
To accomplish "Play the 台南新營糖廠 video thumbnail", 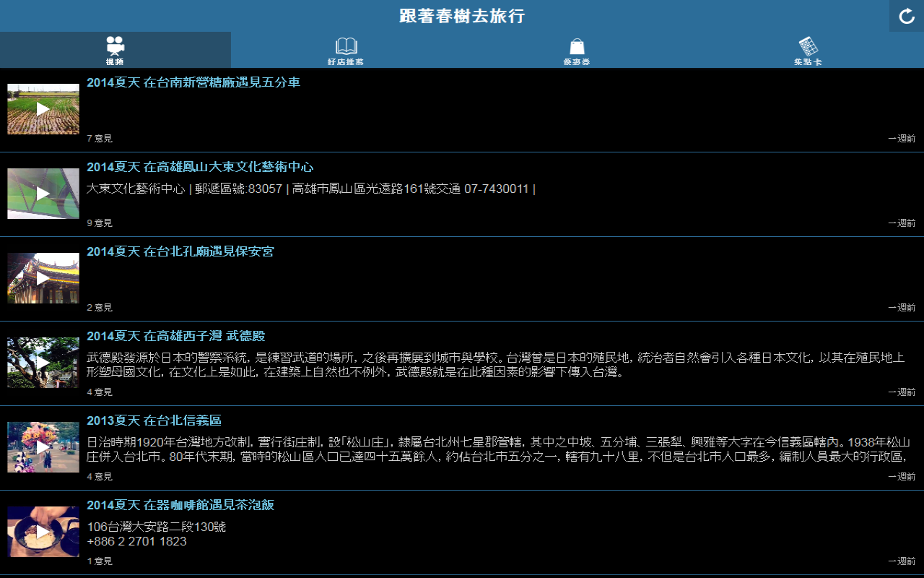I will click(x=43, y=109).
